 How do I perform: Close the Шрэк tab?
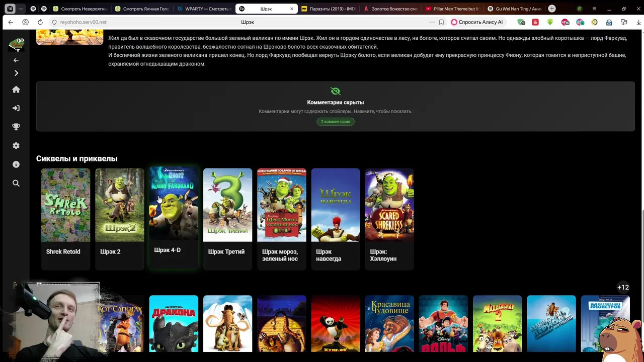292,9
